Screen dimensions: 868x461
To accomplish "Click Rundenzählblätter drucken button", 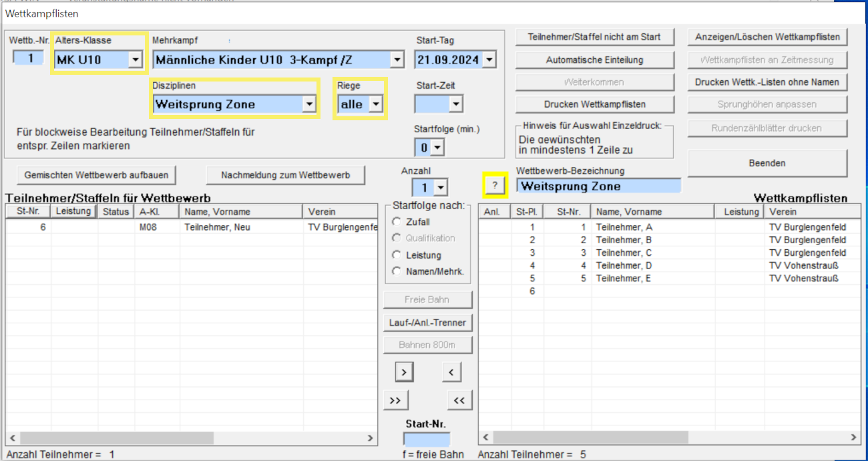I will point(767,128).
